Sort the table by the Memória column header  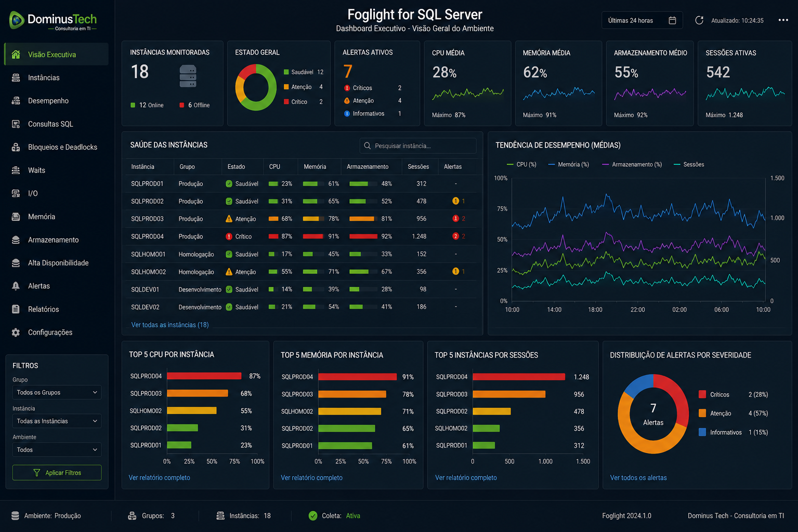[x=315, y=167]
